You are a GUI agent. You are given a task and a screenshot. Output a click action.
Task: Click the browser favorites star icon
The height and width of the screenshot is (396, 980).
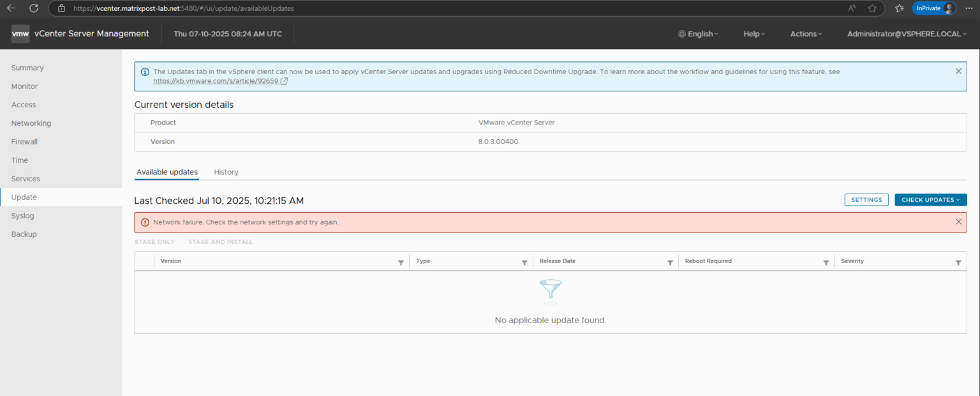click(x=872, y=8)
